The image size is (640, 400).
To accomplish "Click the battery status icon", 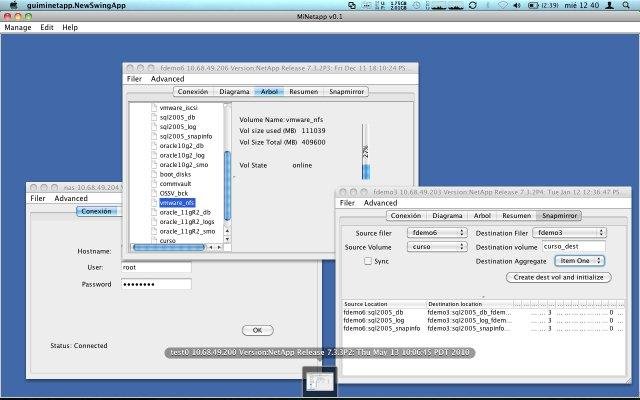I will (x=533, y=5).
